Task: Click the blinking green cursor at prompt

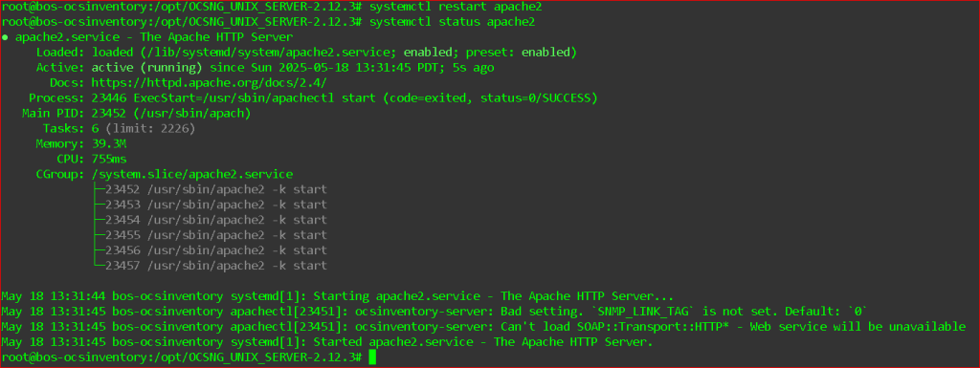Action: point(372,357)
